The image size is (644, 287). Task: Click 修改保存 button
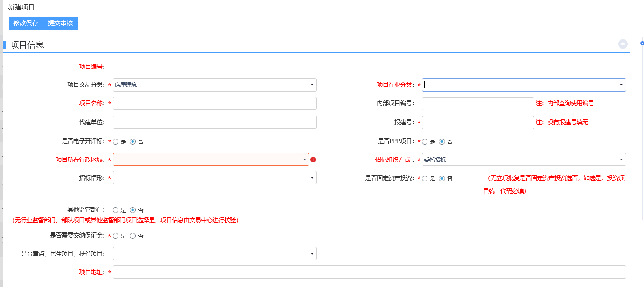point(26,23)
